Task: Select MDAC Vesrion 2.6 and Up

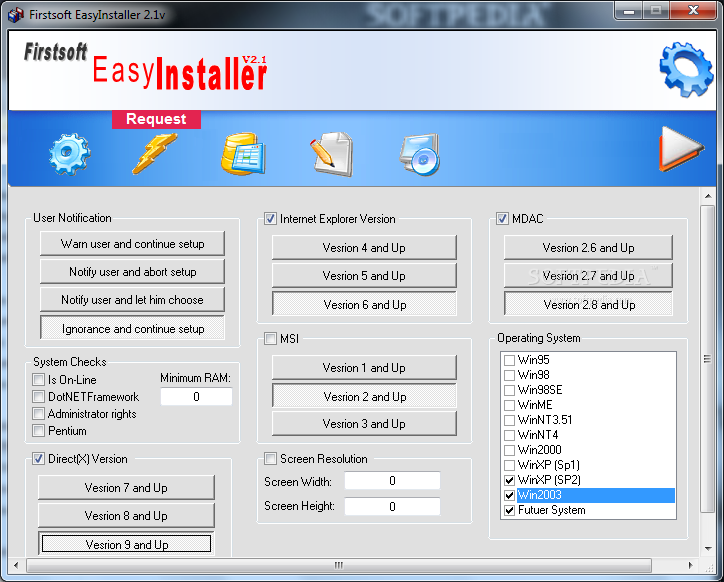Action: 588,248
